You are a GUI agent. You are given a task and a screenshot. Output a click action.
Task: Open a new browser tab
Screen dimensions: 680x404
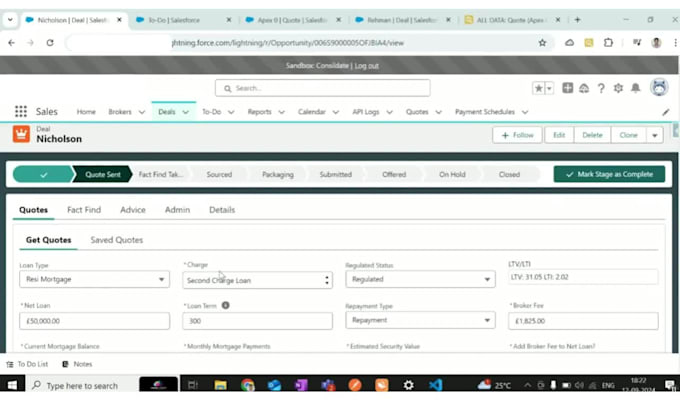577,20
